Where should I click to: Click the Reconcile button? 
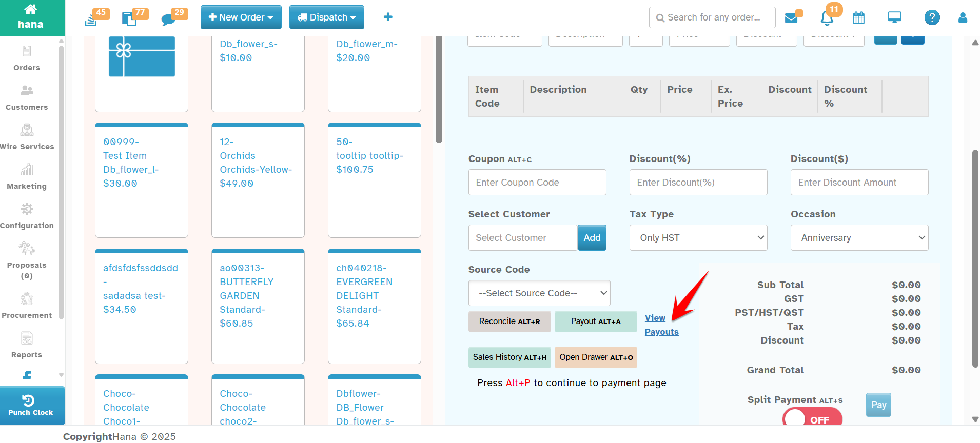[509, 321]
